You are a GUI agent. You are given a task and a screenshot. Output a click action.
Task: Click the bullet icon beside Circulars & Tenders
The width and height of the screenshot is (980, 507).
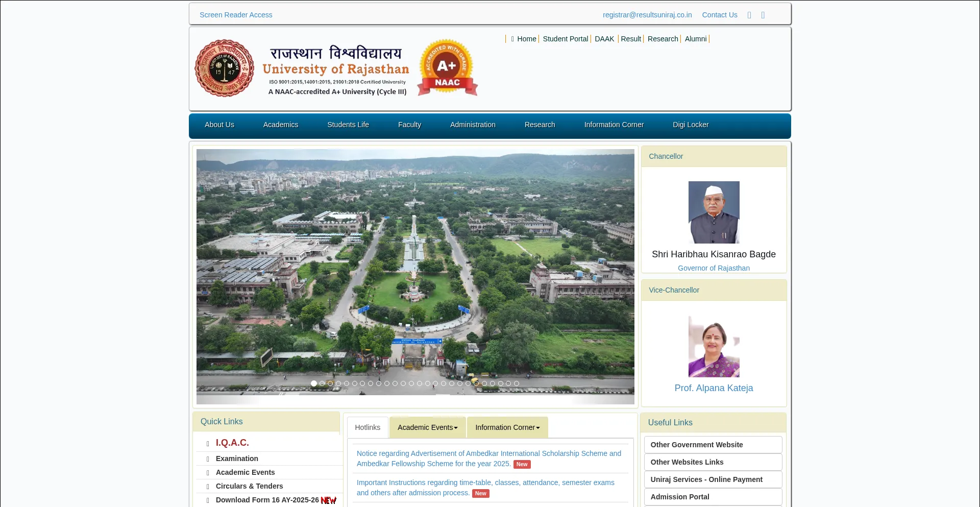click(x=208, y=487)
